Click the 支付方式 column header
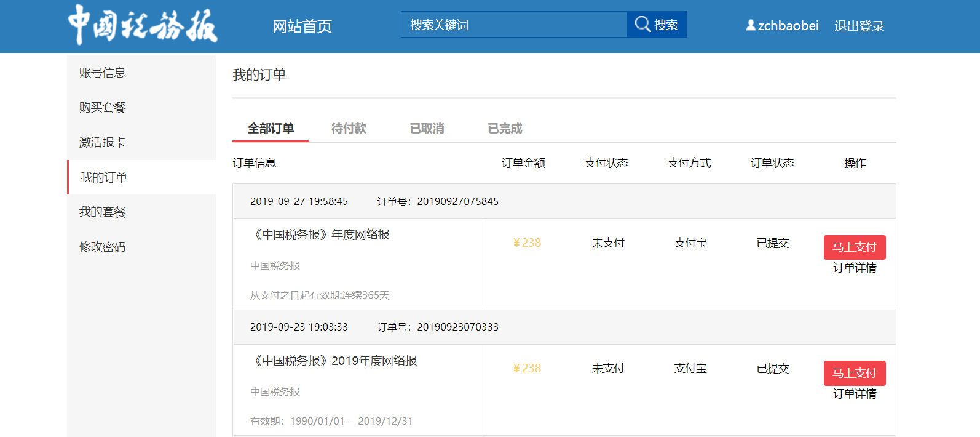Screen dimensions: 980x437 pos(689,162)
